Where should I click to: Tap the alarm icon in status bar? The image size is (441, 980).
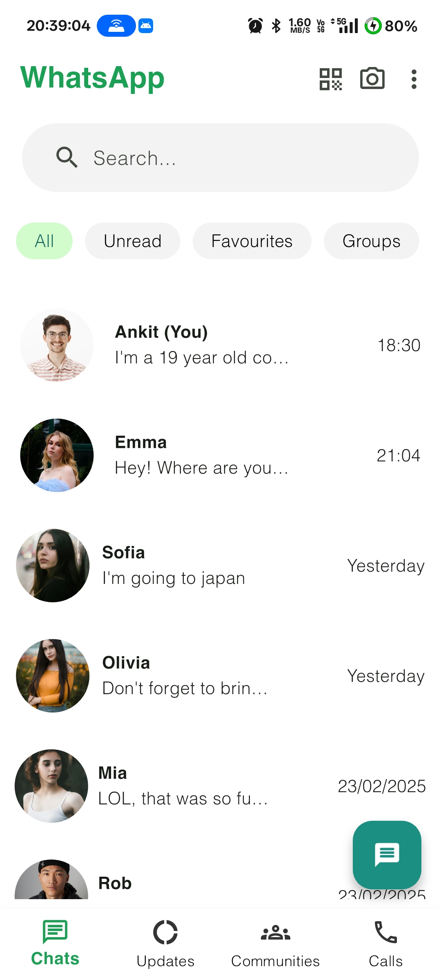256,26
